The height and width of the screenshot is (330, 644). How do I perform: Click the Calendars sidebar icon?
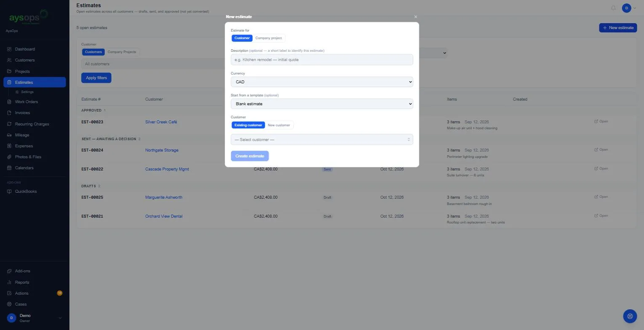click(9, 168)
